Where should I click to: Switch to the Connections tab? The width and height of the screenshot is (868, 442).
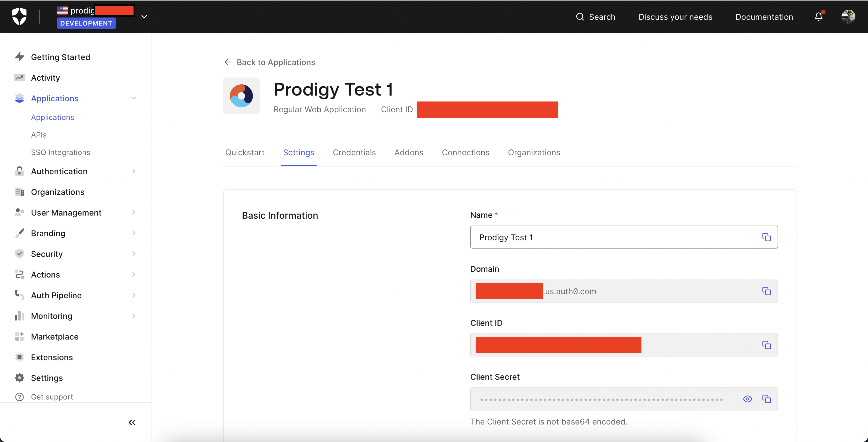tap(465, 153)
